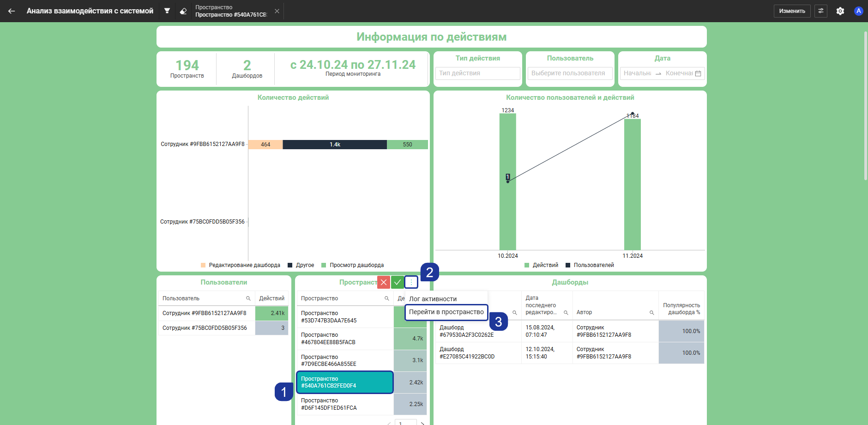
Task: Sort by Популярность дашборда % column
Action: click(681, 309)
